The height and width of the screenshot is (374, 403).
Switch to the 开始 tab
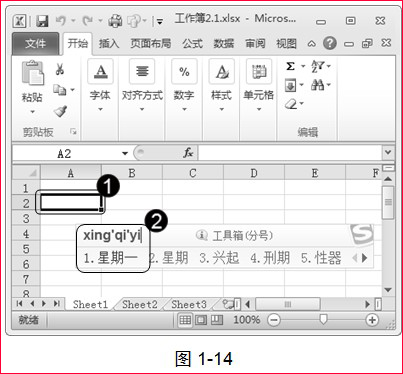(78, 44)
